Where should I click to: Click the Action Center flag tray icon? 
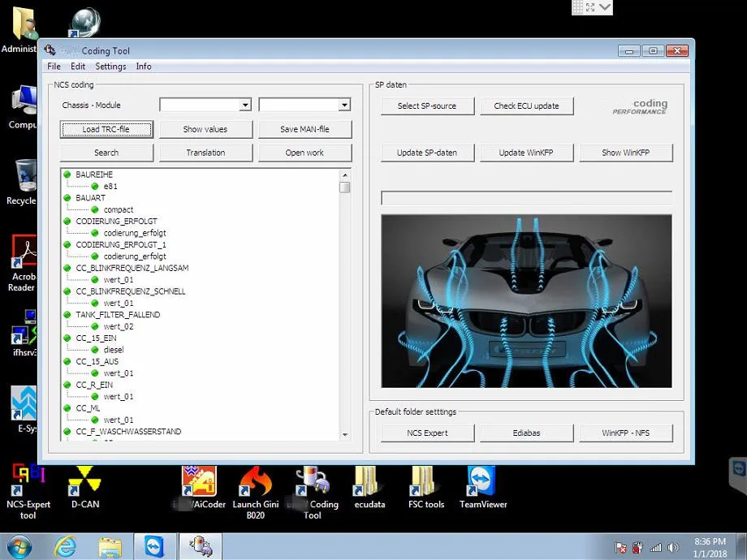[620, 548]
